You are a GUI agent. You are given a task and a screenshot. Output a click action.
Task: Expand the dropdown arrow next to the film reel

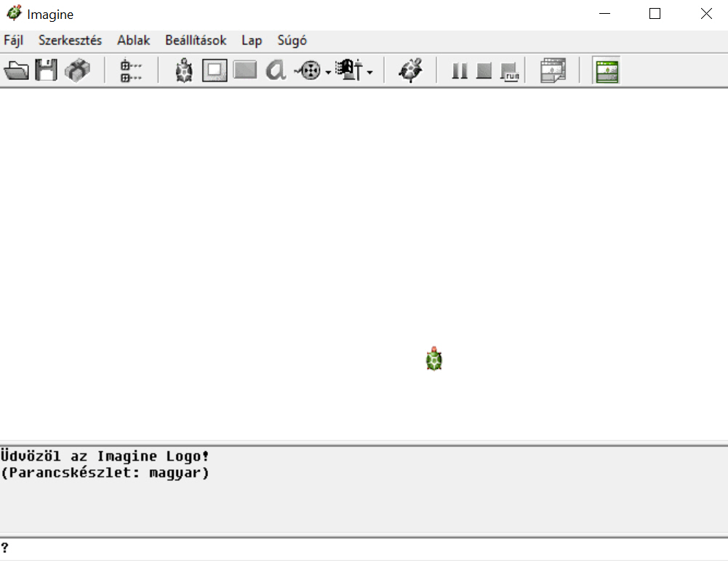[x=328, y=73]
